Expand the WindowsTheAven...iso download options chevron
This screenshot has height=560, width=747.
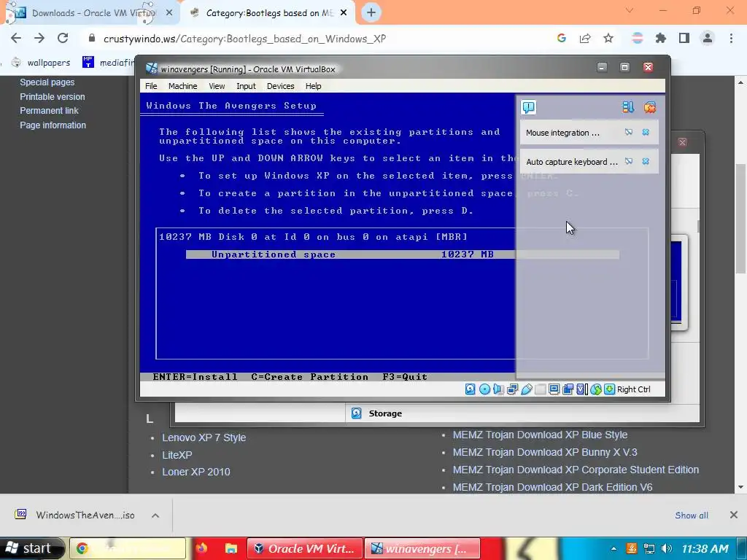155,516
